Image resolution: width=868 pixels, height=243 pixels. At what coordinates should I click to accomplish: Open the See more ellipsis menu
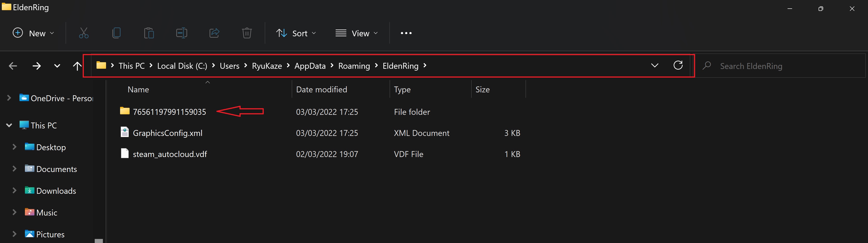406,33
